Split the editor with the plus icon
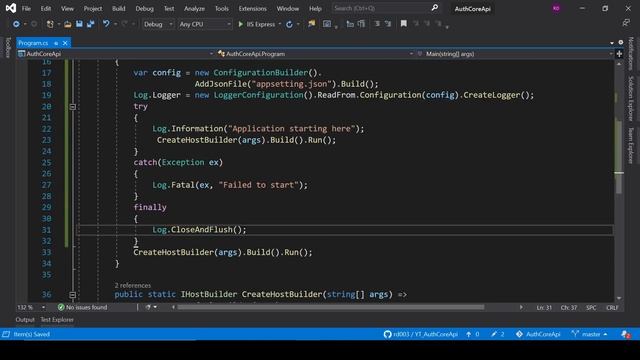This screenshot has width=640, height=360. coord(619,54)
